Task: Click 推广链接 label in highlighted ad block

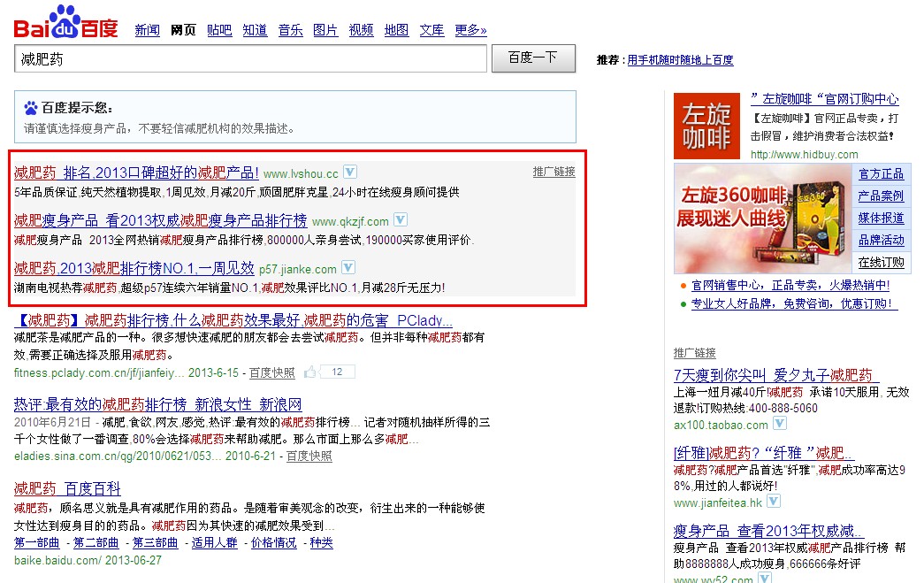Action: [x=554, y=172]
